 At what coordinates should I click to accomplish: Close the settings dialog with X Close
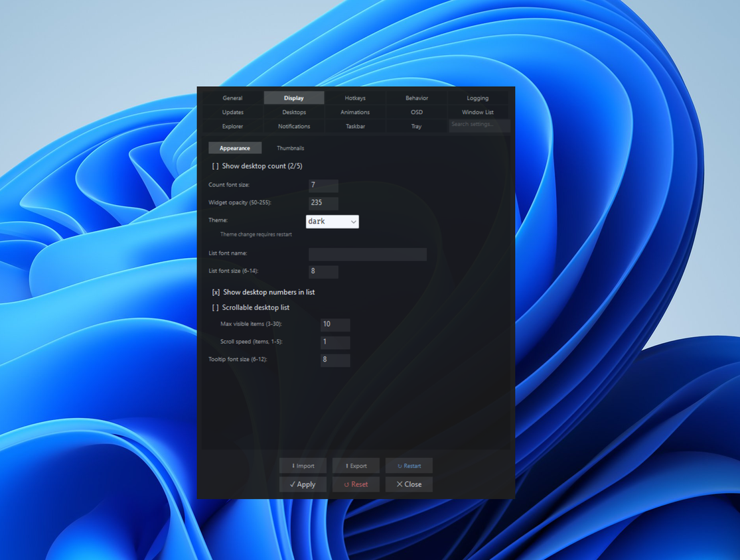[x=409, y=484]
